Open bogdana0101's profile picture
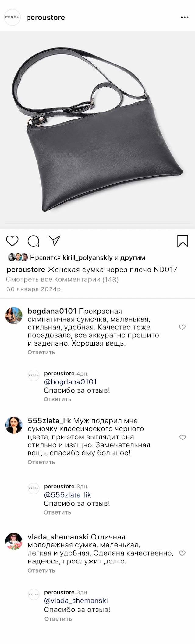Screen dimensions: 195x644 click(x=14, y=315)
